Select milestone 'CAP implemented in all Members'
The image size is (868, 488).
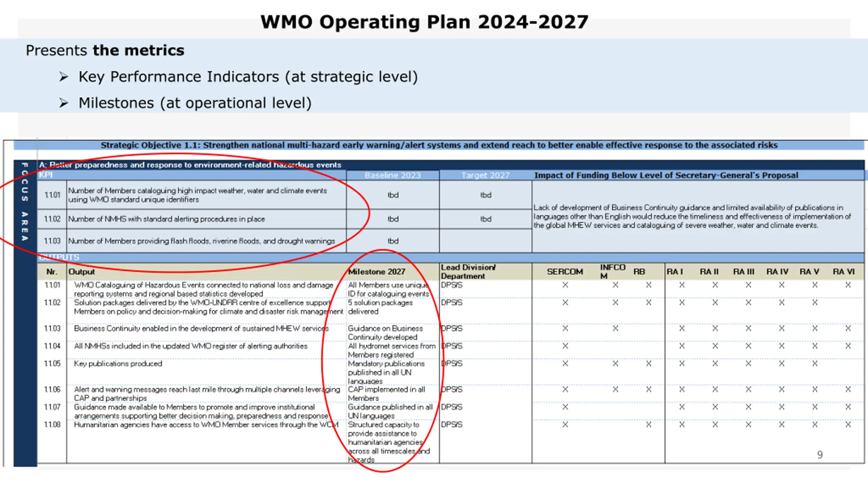386,394
